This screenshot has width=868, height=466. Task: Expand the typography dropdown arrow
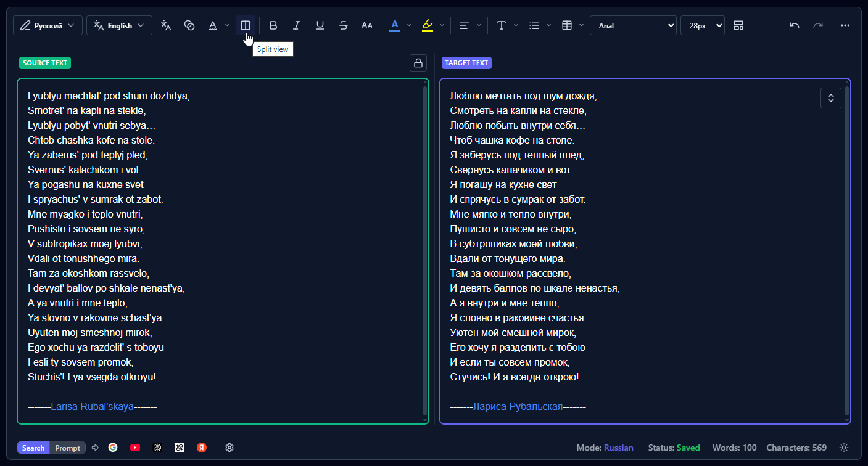[516, 25]
